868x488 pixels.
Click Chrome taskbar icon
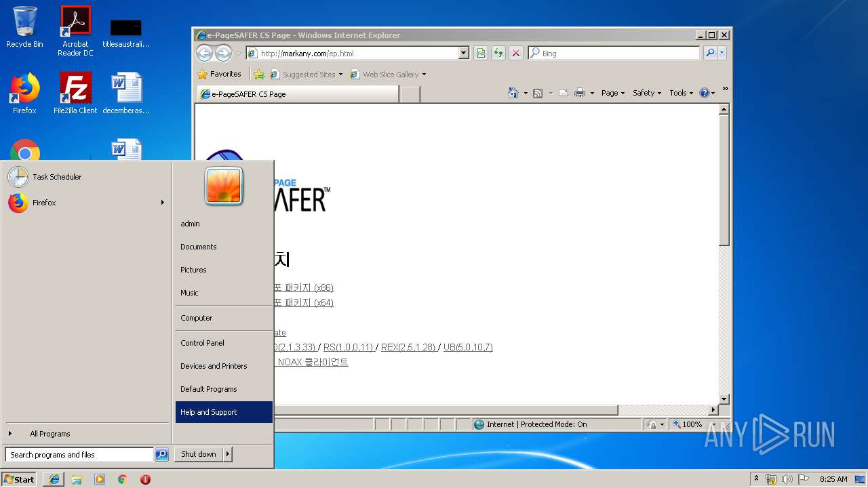point(122,479)
